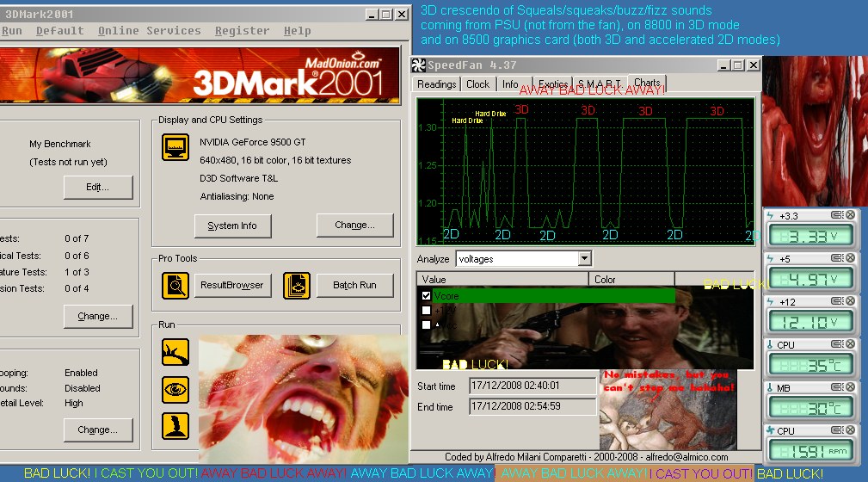Click Change... below the tests counts
The width and height of the screenshot is (868, 482).
98,317
